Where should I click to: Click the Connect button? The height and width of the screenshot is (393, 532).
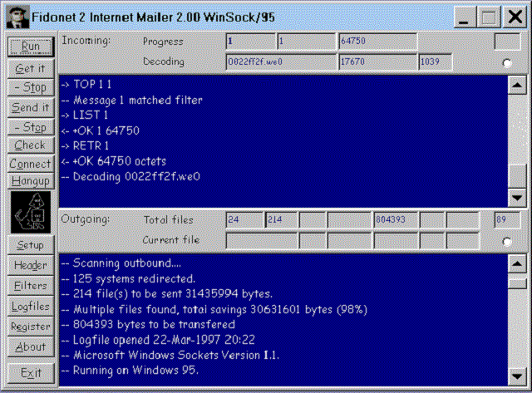click(31, 164)
